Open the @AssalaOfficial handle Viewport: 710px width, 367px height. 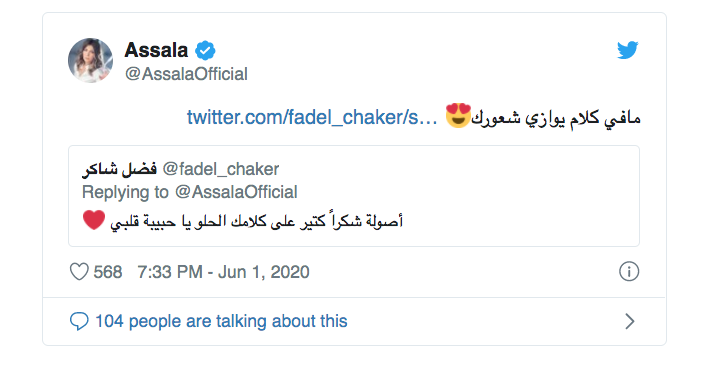pyautogui.click(x=186, y=74)
